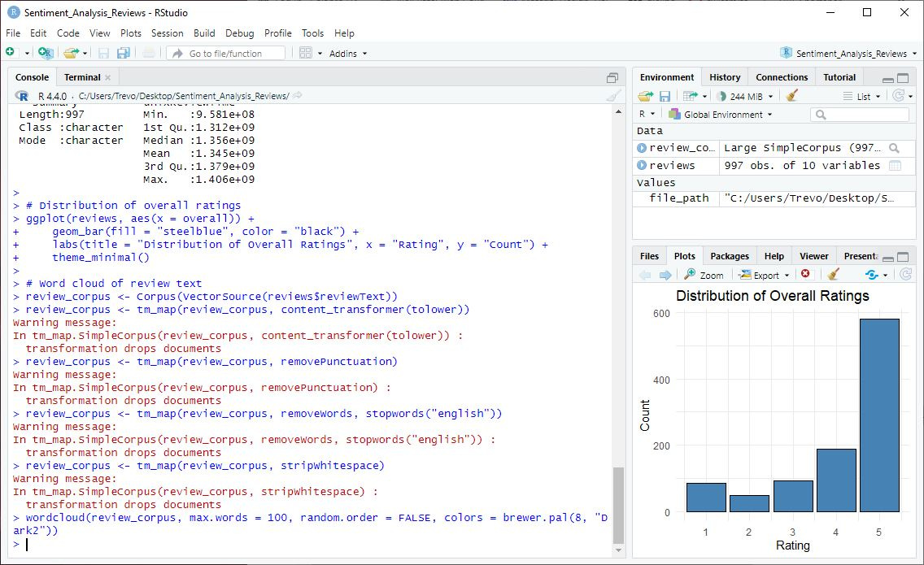924x565 pixels.
Task: Open the Plots menu
Action: pyautogui.click(x=131, y=33)
